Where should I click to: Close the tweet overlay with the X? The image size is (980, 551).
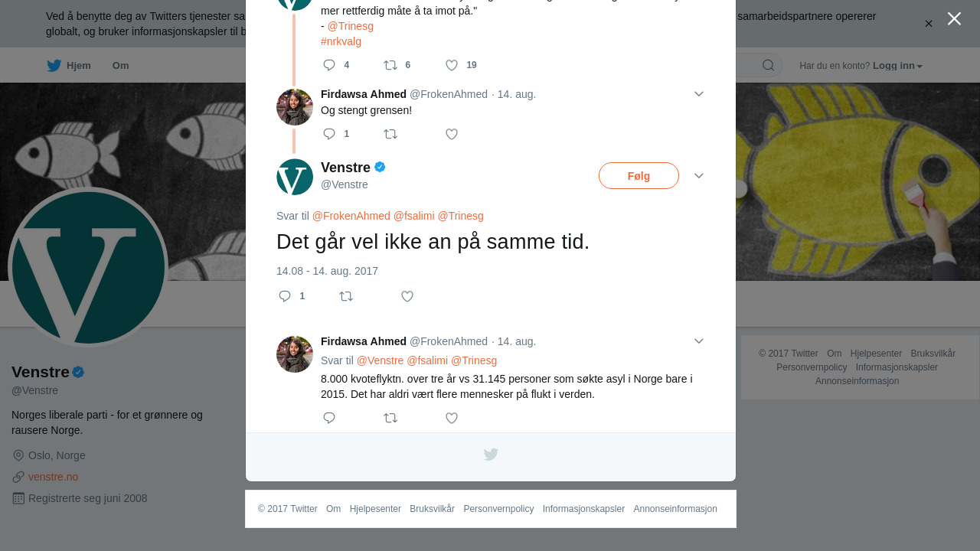(954, 18)
